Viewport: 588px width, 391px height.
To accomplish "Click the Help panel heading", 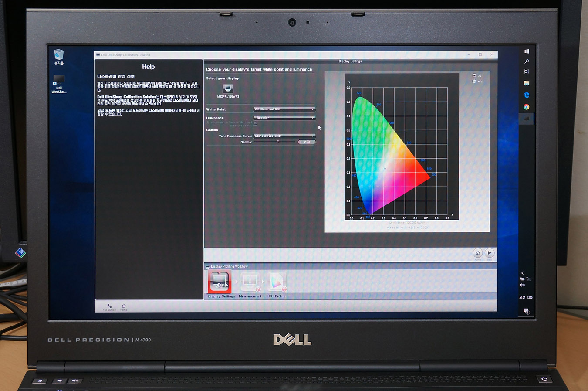I will coord(148,67).
